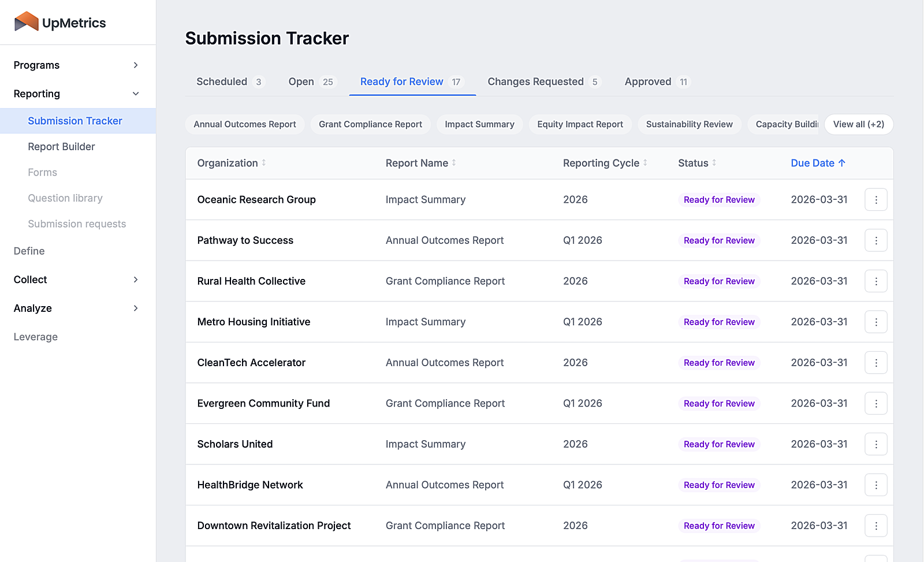Viewport: 924px width, 562px height.
Task: Go to Report Builder in the sidebar
Action: coord(61,147)
